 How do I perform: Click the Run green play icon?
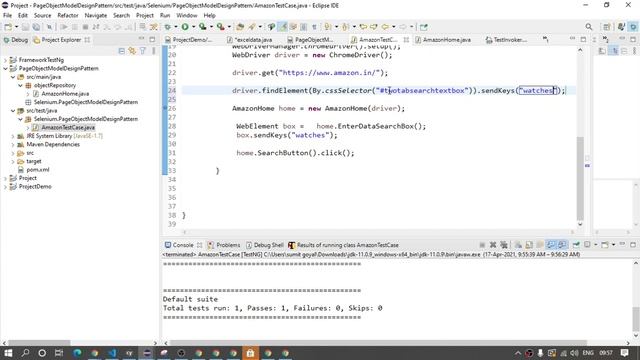pos(185,27)
